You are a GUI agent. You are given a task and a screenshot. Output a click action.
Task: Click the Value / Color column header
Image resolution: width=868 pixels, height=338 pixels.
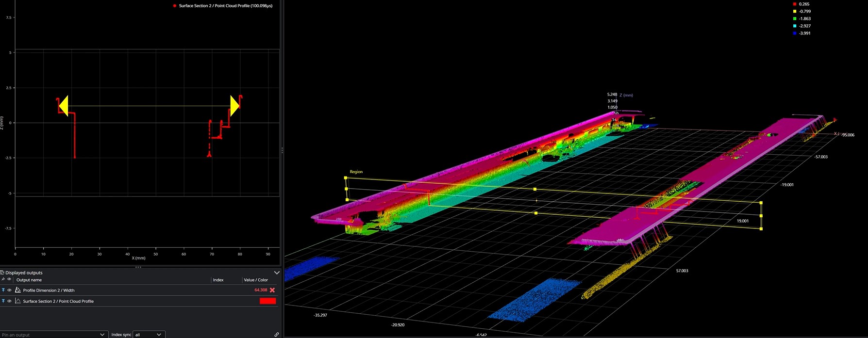256,280
